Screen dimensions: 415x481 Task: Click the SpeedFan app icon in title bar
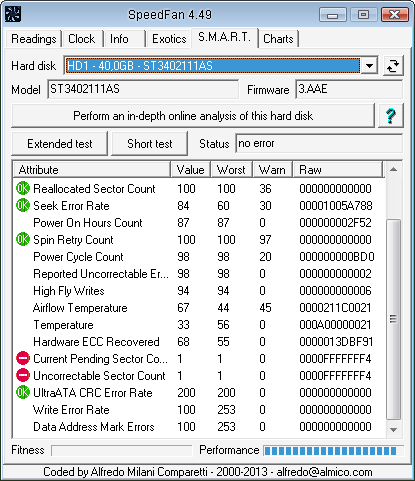tap(13, 14)
